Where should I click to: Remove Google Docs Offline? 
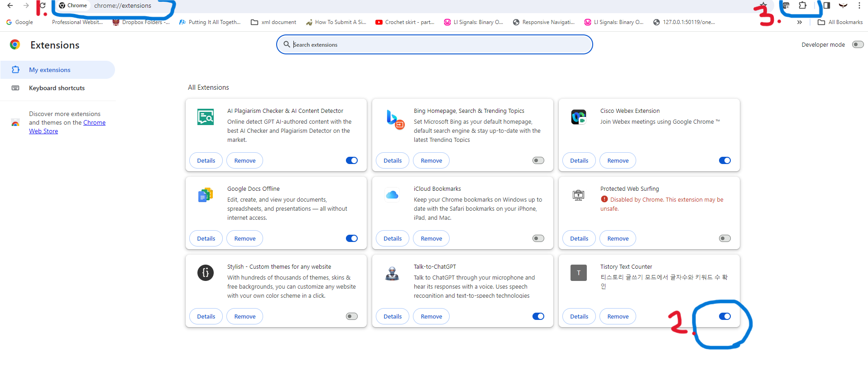pos(245,238)
